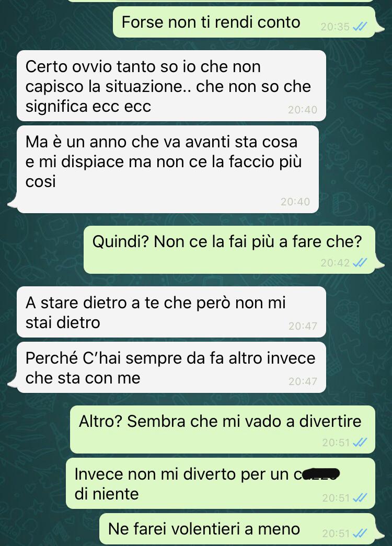Tap the double checkmark on 'Ne farei volentieri a meno'
The height and width of the screenshot is (546, 392).
point(360,533)
